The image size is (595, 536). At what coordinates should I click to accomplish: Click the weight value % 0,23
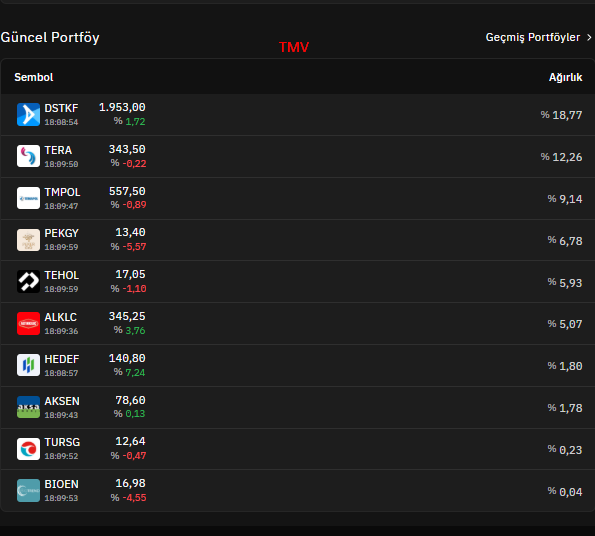565,450
